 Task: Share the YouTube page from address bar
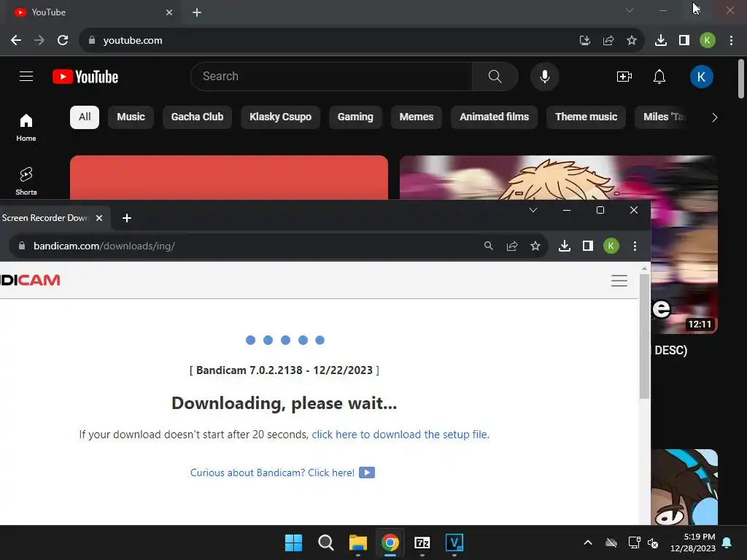point(608,41)
